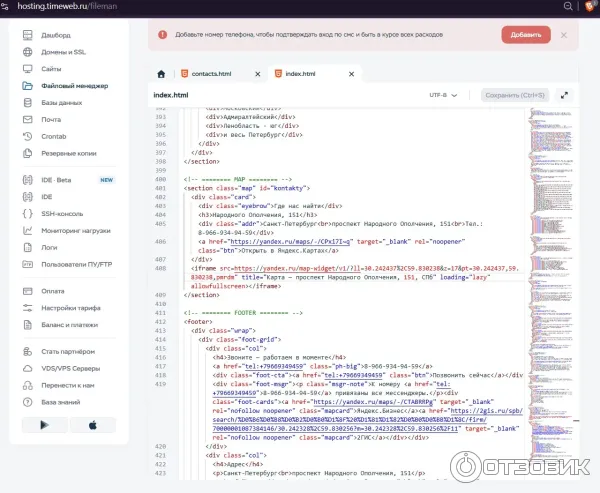Click the Transfer to us headset icon
Screen dimensions: 600x493
click(x=28, y=385)
